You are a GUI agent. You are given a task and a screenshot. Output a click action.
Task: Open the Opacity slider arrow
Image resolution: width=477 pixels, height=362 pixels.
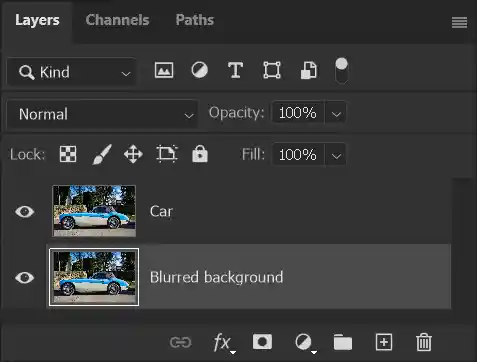[336, 114]
